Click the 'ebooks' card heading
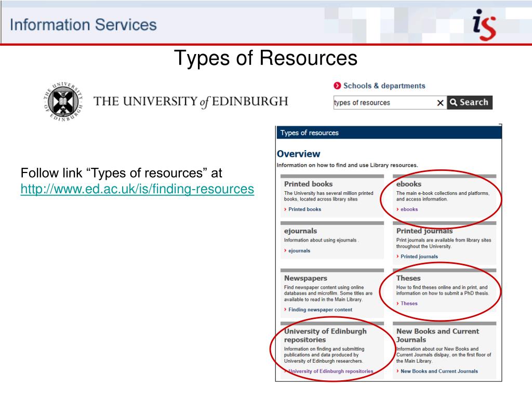This screenshot has height=399, width=532. tap(409, 184)
